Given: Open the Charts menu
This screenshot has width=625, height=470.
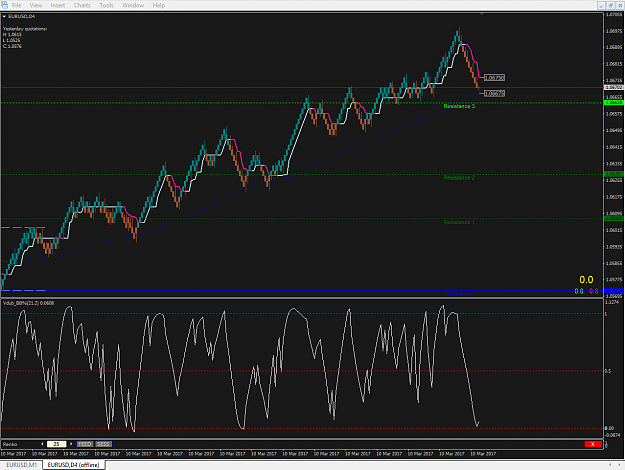Looking at the screenshot, I should coord(82,5).
